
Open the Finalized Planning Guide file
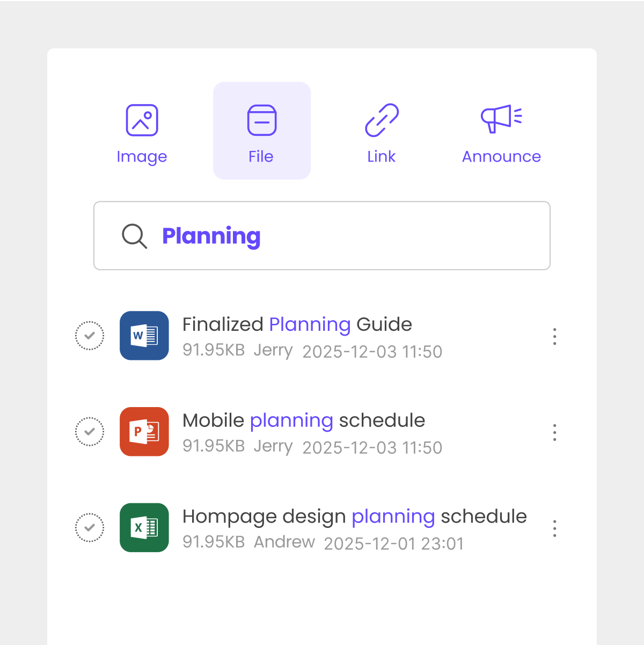(x=297, y=324)
